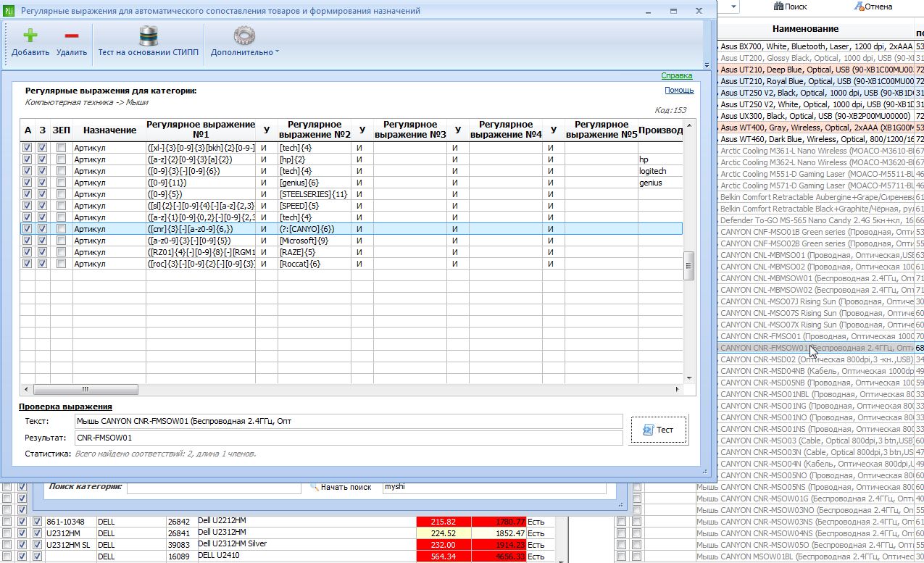Viewport: 924px width, 563px height.
Task: Toggle ЗЕП checkbox in the [Microsoft]{9} row
Action: [62, 241]
